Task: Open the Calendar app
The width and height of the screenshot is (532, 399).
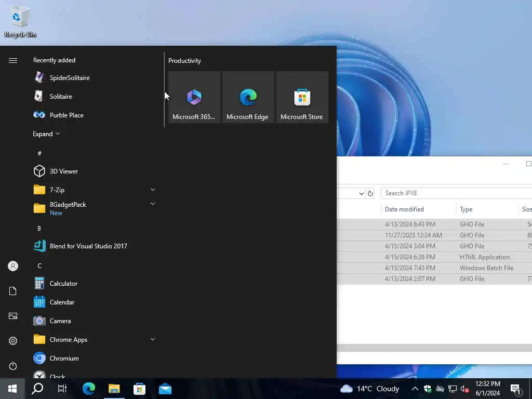Action: [x=95, y=302]
